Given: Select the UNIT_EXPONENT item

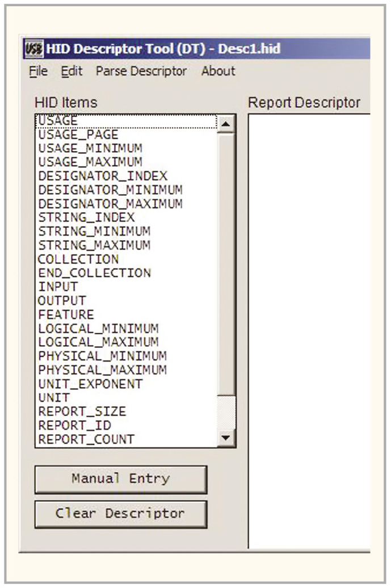Looking at the screenshot, I should tap(90, 384).
